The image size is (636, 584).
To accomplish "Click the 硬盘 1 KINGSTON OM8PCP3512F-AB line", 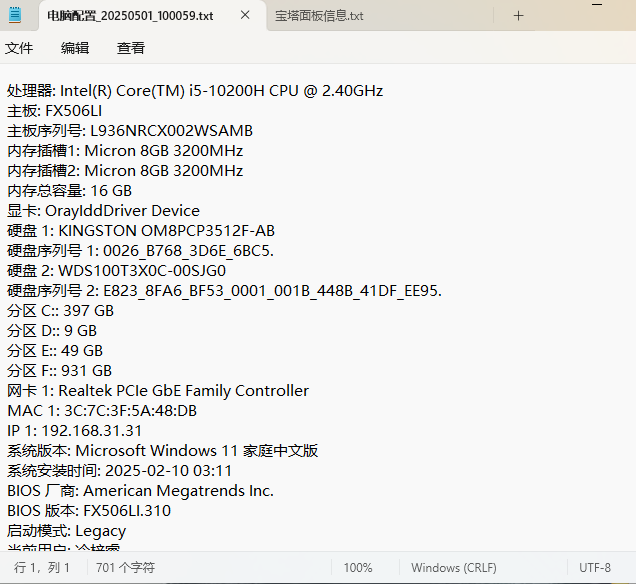I will [x=141, y=231].
